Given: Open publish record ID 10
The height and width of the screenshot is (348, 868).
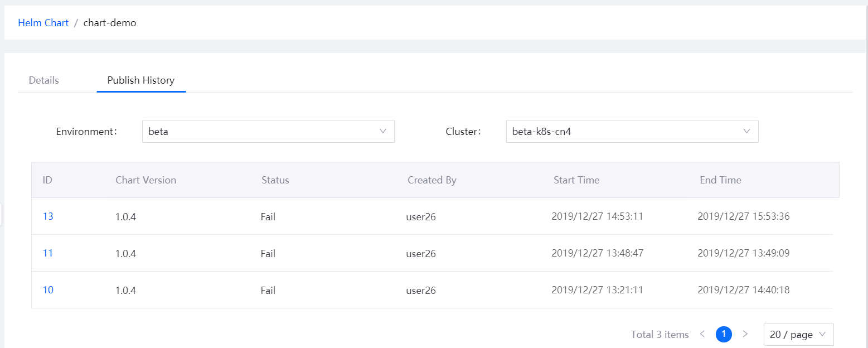Looking at the screenshot, I should click(x=48, y=290).
